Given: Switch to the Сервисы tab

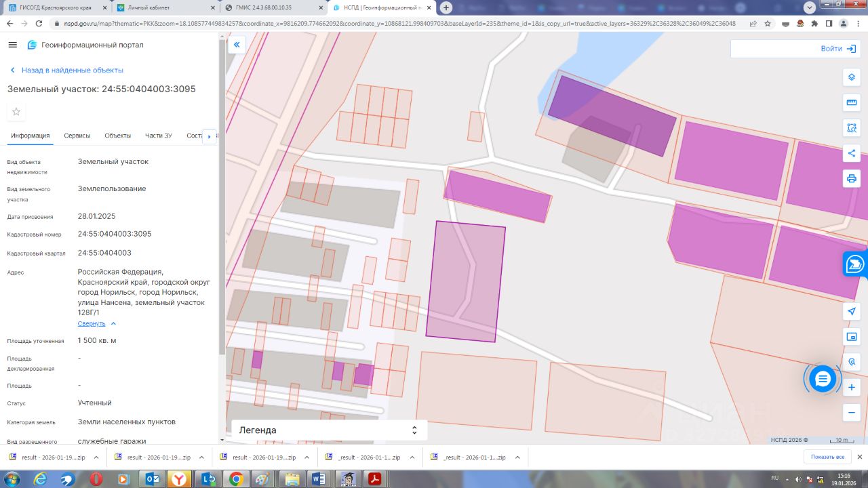Looking at the screenshot, I should point(77,136).
